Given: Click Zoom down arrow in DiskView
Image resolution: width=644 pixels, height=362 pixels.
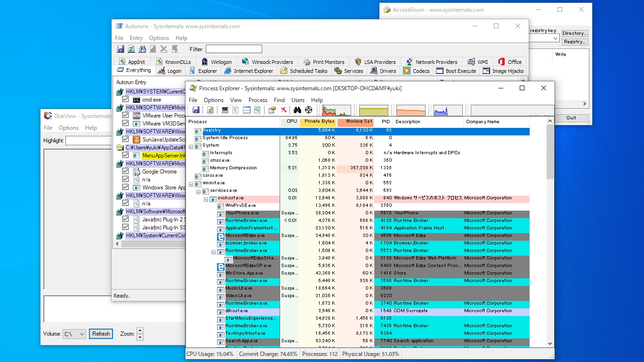Looking at the screenshot, I should tap(140, 337).
